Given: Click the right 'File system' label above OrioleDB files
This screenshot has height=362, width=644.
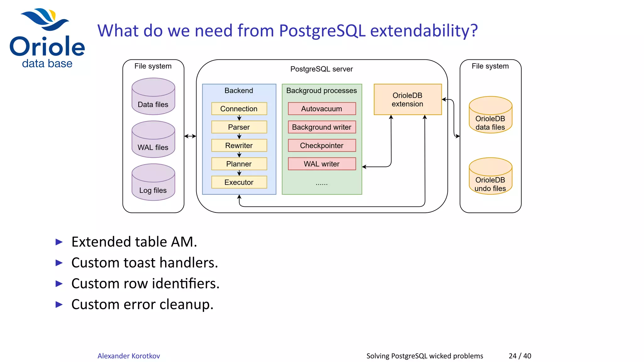Looking at the screenshot, I should click(490, 66).
